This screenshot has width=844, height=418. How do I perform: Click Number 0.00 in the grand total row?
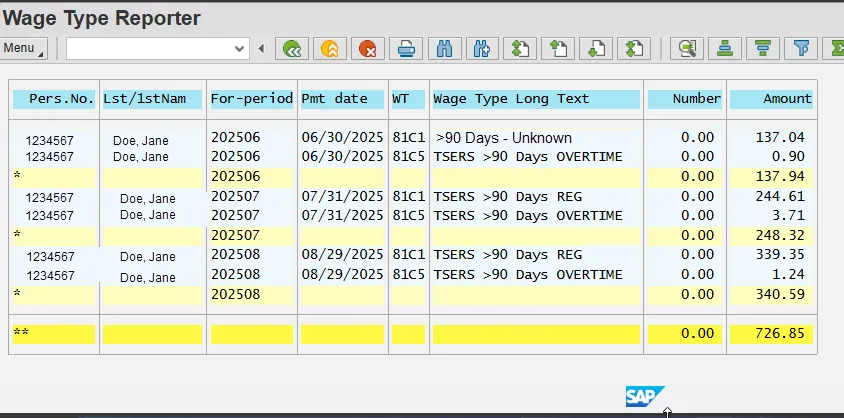698,334
